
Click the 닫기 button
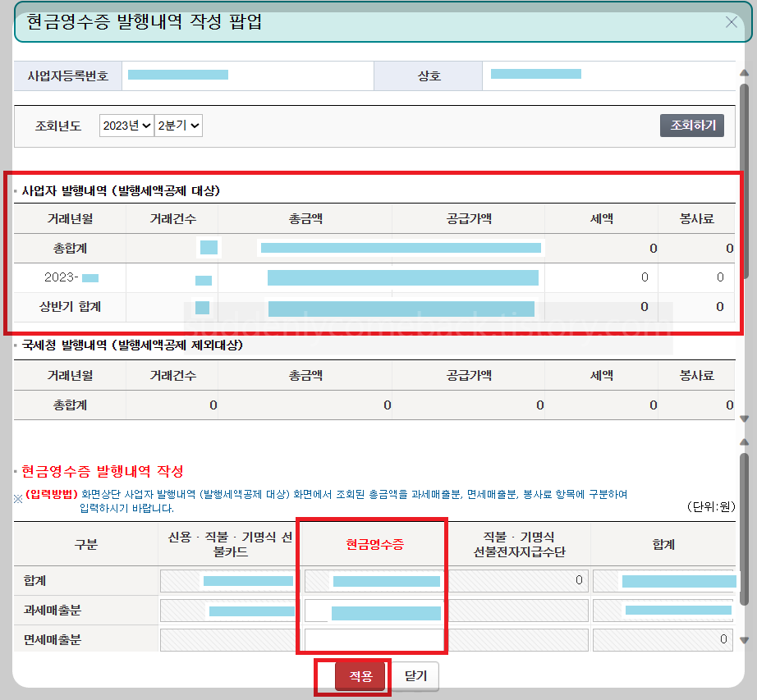(x=415, y=676)
